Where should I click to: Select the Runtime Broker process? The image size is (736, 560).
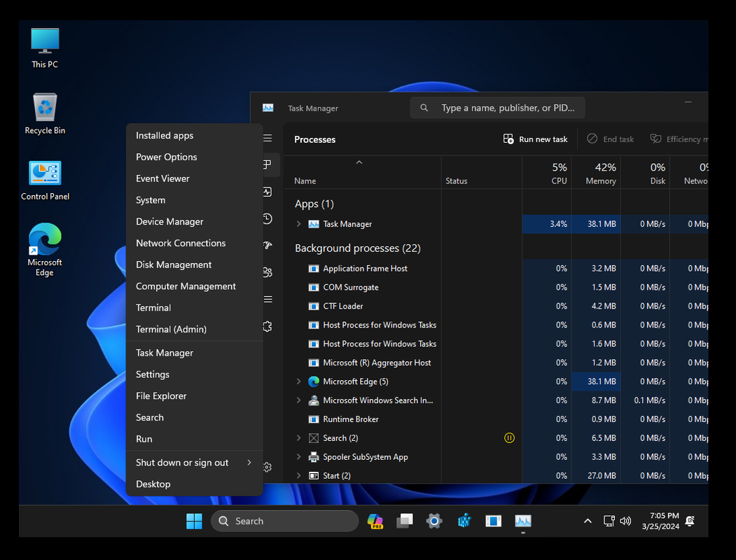click(496, 419)
